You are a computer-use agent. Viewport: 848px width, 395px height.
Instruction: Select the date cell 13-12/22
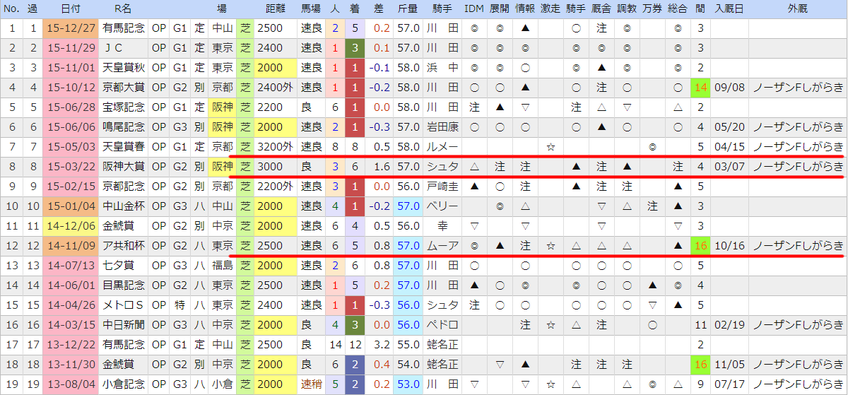point(69,344)
